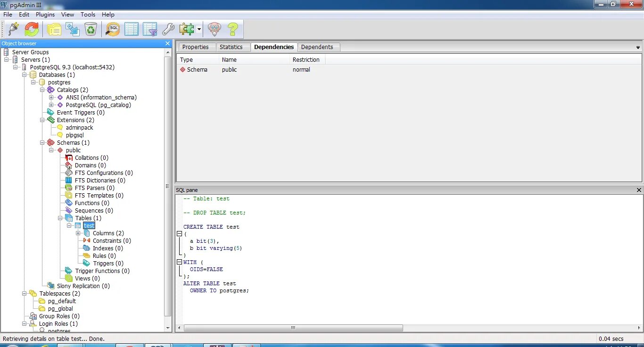Open the Help menu
The image size is (644, 347).
[x=108, y=15]
